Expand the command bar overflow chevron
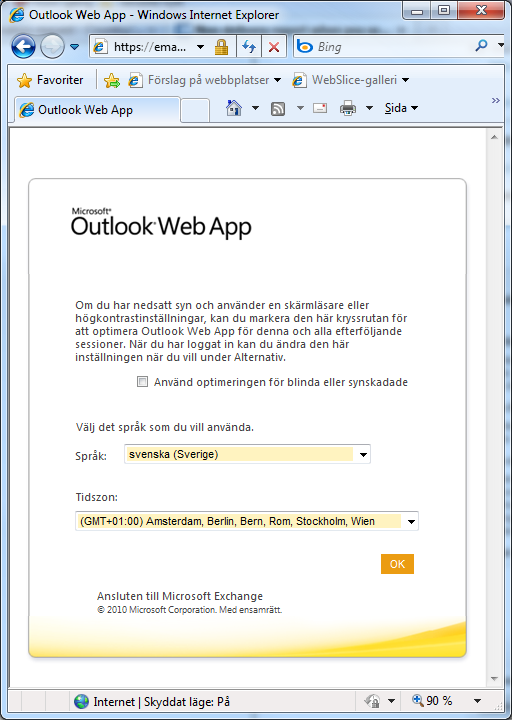The image size is (512, 720). tap(495, 101)
